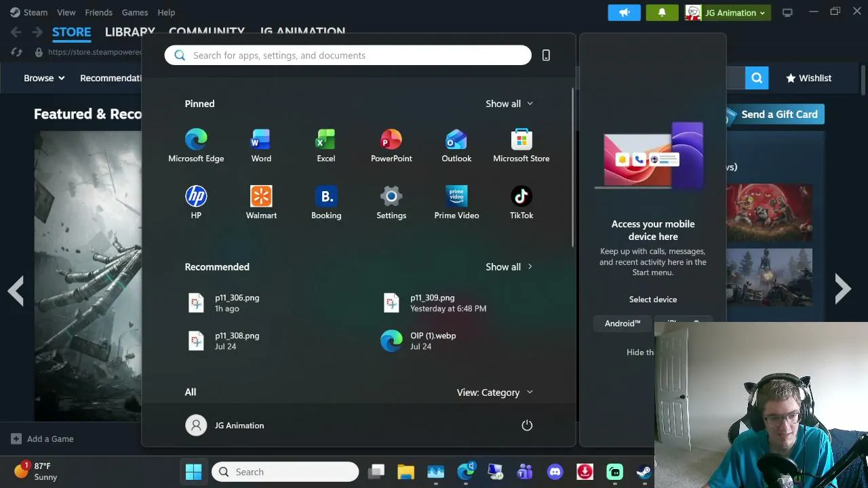
Task: Open Microsoft Edge from pinned apps
Action: 196,146
